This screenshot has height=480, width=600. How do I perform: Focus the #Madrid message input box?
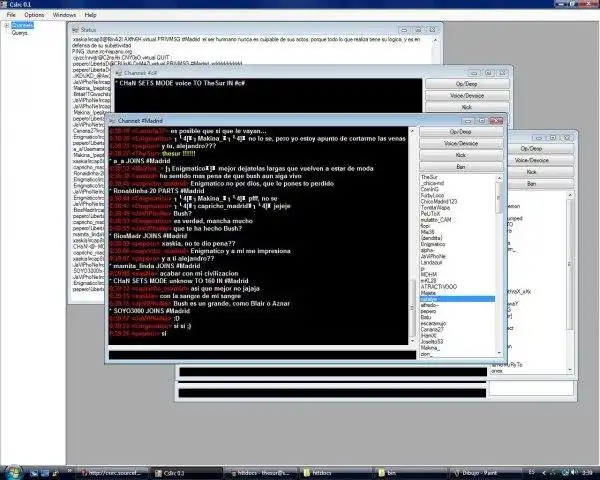[x=262, y=355]
